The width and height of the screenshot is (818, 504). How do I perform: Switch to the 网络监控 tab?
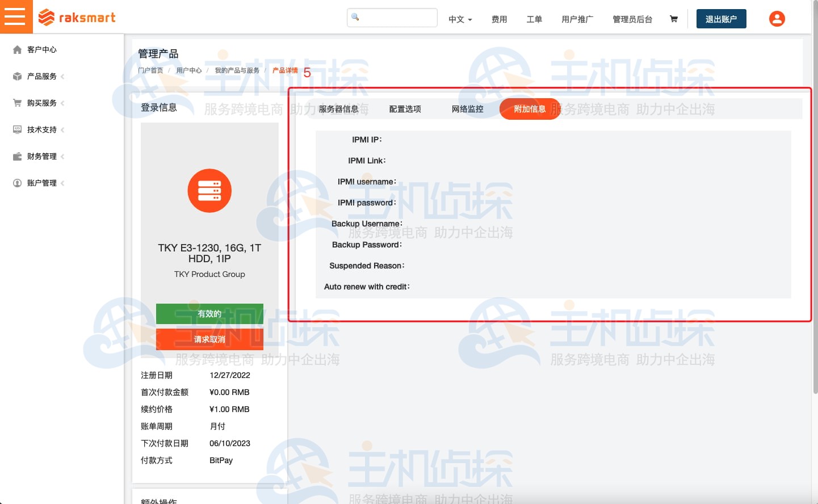(x=467, y=108)
